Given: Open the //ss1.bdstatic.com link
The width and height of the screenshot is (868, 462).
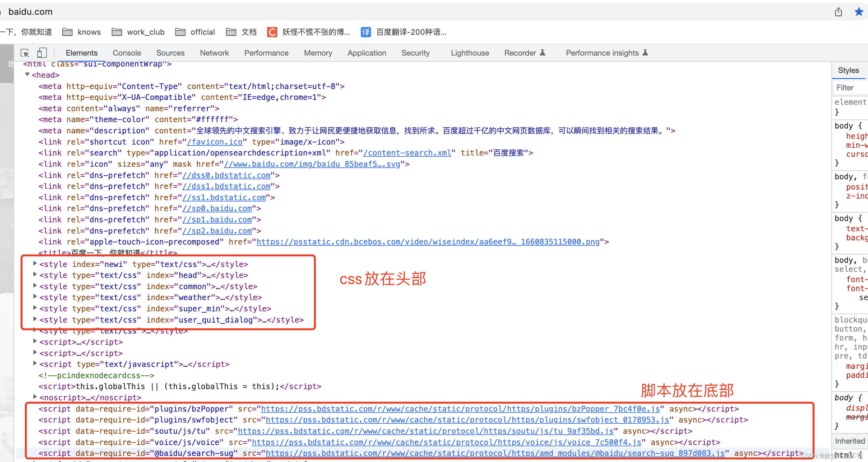Looking at the screenshot, I should [224, 197].
